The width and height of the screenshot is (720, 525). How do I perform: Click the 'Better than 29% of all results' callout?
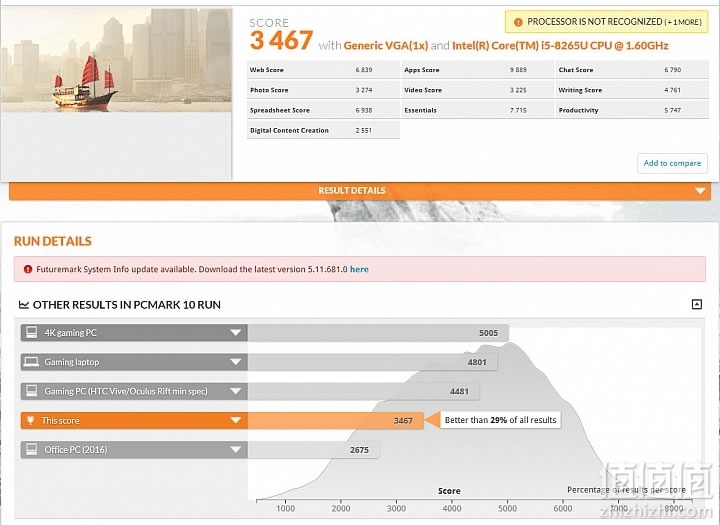500,420
